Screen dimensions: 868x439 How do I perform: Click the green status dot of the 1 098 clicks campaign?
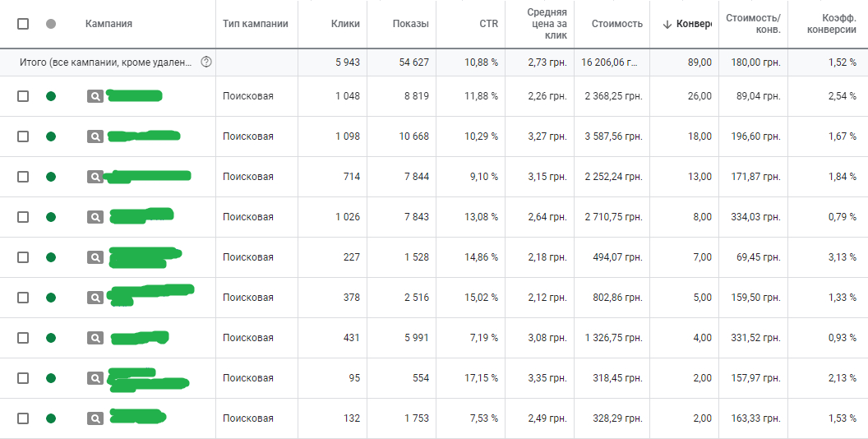pyautogui.click(x=51, y=136)
